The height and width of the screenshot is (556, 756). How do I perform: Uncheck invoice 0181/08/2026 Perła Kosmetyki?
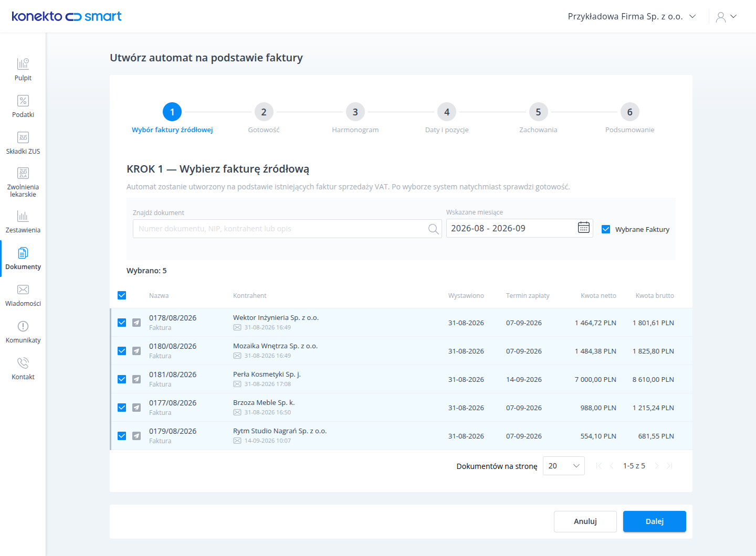(x=122, y=379)
